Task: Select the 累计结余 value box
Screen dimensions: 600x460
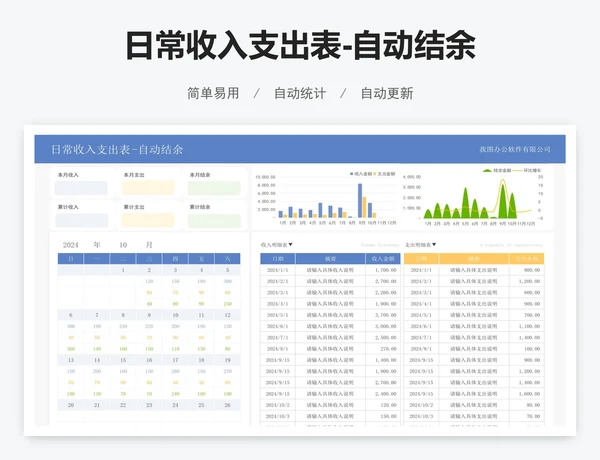Action: [214, 221]
